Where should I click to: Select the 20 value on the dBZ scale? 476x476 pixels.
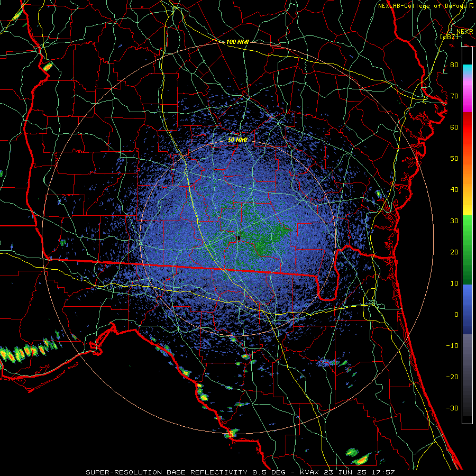[x=454, y=252]
